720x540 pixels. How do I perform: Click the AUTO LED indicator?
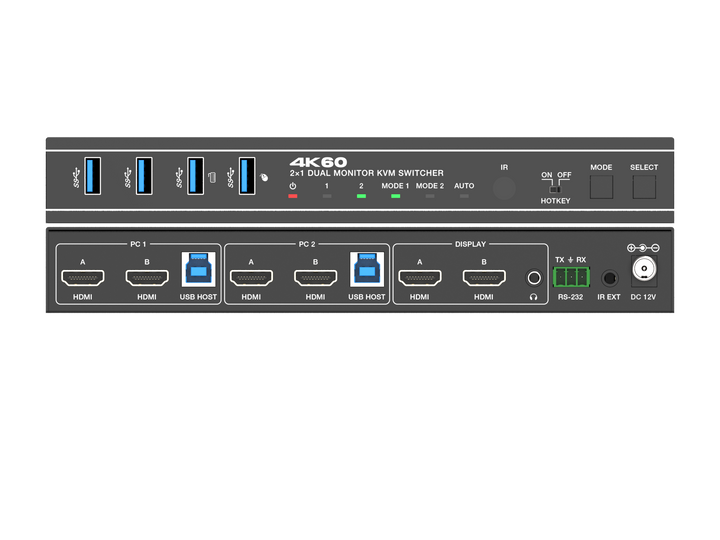click(464, 196)
